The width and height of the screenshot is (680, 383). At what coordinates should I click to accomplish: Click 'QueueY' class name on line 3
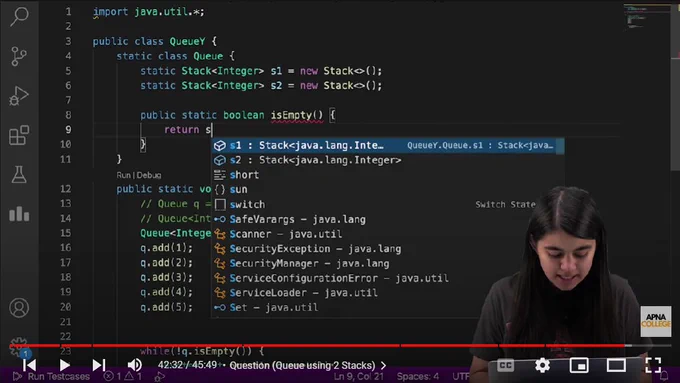[x=187, y=41]
